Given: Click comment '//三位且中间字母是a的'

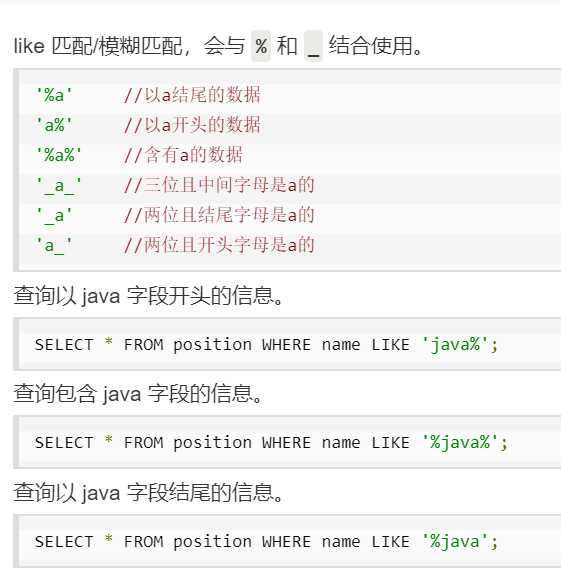Looking at the screenshot, I should 219,185.
